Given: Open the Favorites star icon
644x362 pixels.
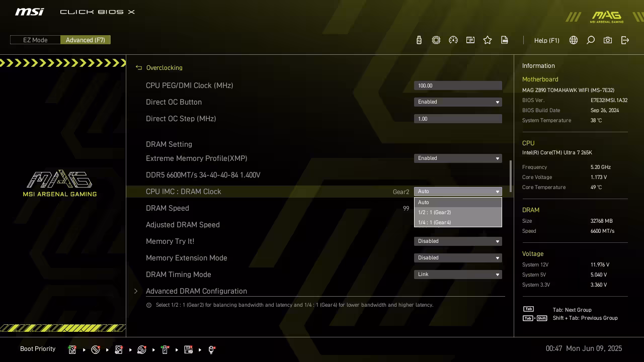Looking at the screenshot, I should point(488,40).
